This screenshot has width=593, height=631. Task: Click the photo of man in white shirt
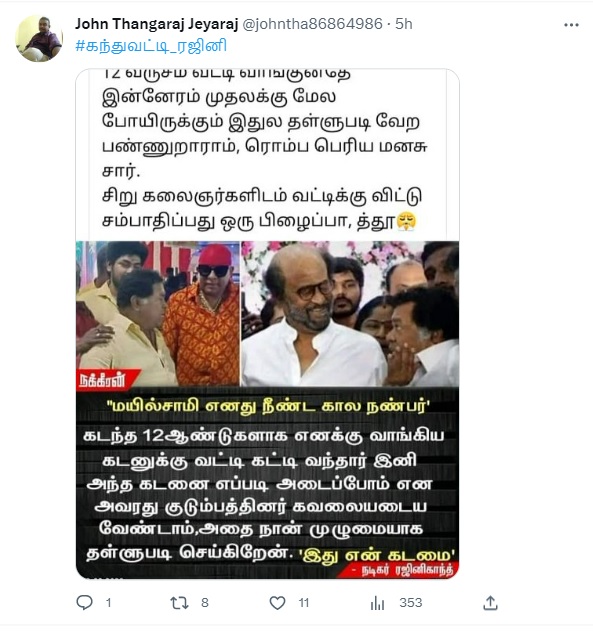click(350, 313)
